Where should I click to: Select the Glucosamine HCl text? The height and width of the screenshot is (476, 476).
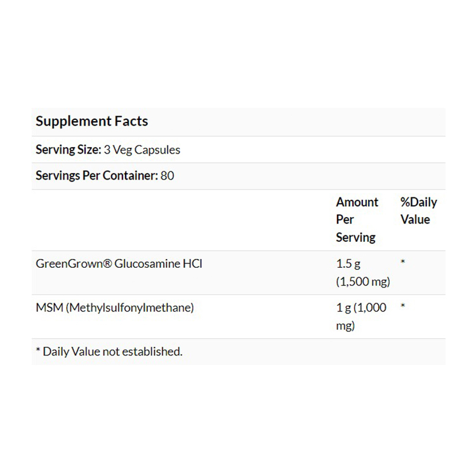point(157,263)
